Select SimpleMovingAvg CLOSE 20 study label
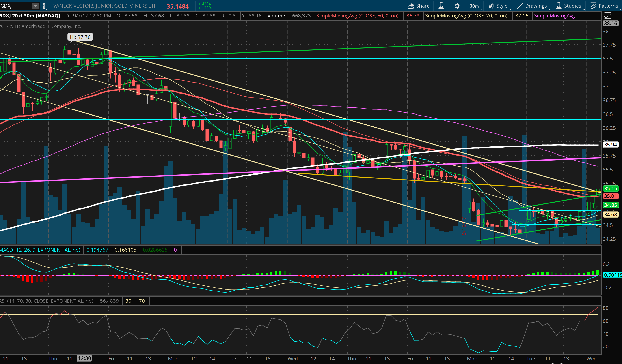Viewport: 622px width, 364px height. 466,16
